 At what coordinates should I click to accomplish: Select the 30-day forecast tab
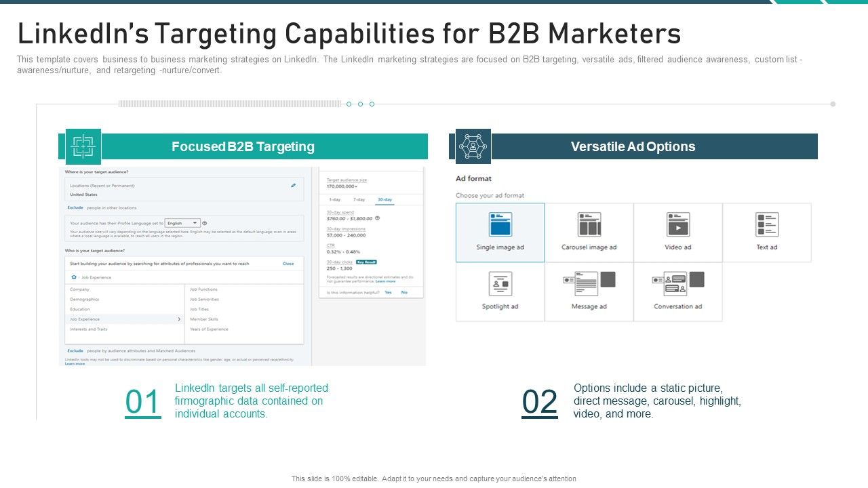384,200
